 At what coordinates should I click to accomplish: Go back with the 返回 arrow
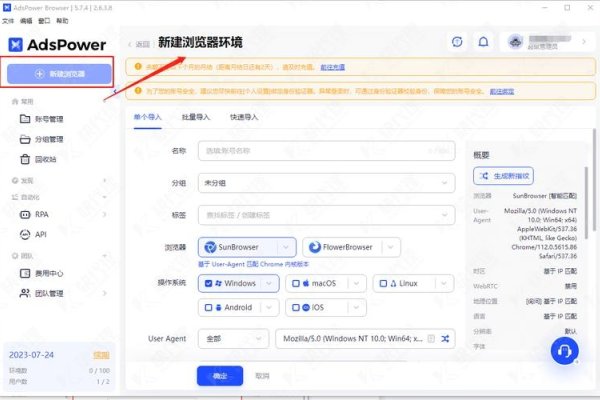pyautogui.click(x=139, y=44)
